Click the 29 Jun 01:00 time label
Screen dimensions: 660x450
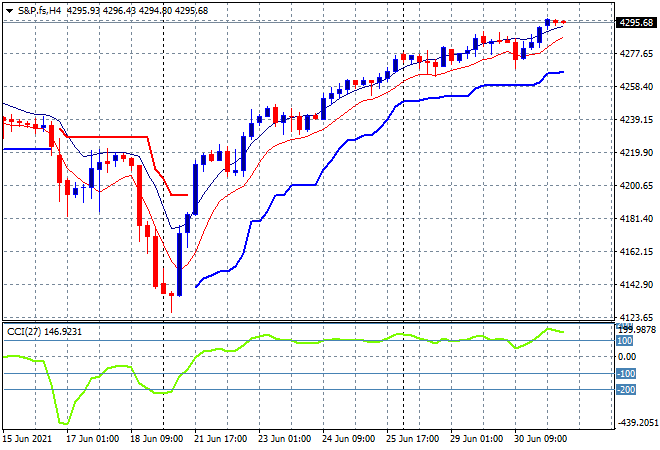coord(476,439)
